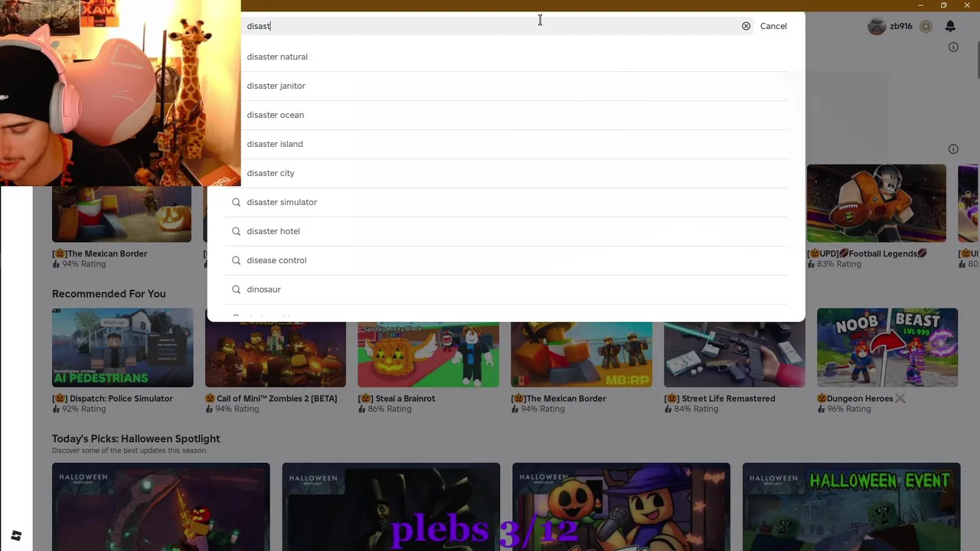Click magnifier icon beside 'disaster hotel'
This screenshot has height=551, width=980.
(x=236, y=231)
